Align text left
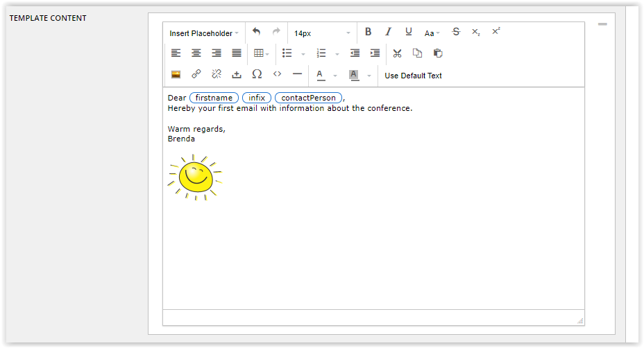The image size is (644, 348). click(176, 53)
